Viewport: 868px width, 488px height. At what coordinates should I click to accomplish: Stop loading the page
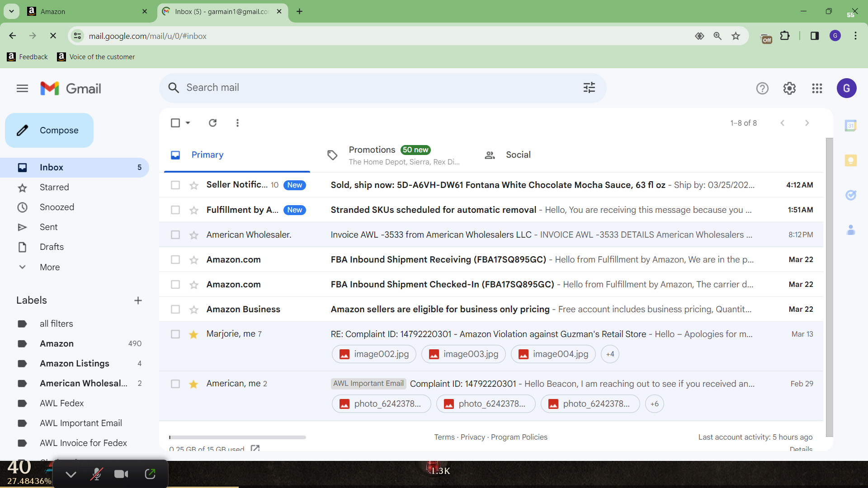(x=53, y=36)
